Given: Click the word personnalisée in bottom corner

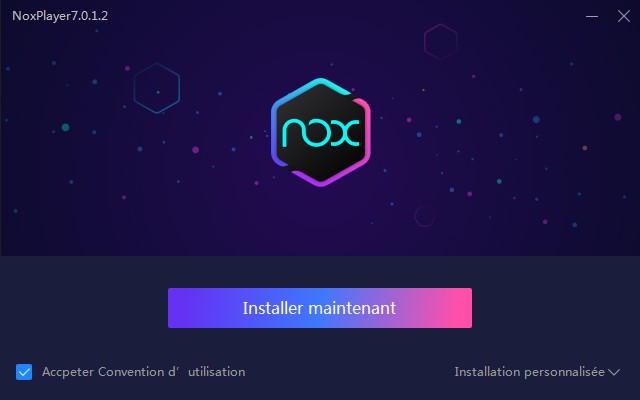Looking at the screenshot, I should (x=564, y=372).
